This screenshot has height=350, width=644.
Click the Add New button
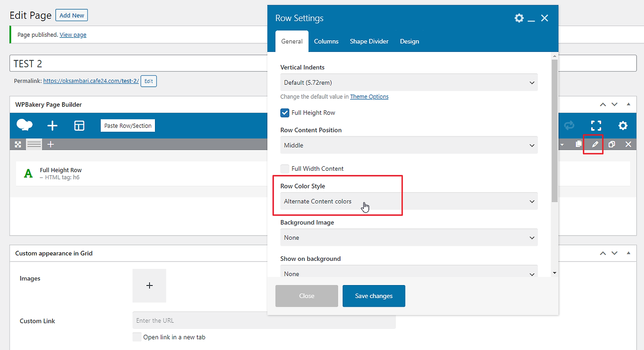[x=71, y=15]
